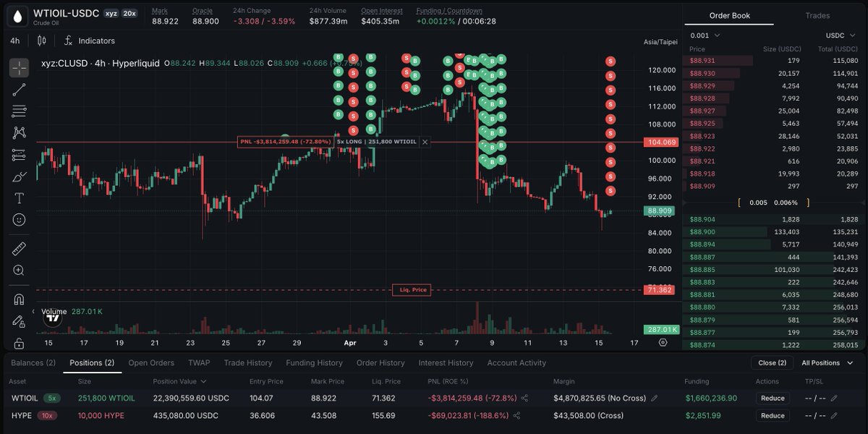Click the HYPE asset name

[x=21, y=416]
